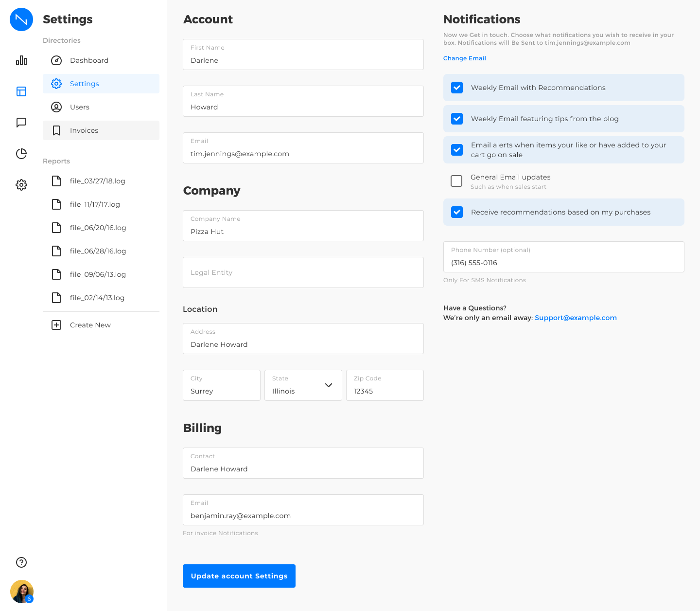Switch to the Users section
700x611 pixels.
pos(80,107)
